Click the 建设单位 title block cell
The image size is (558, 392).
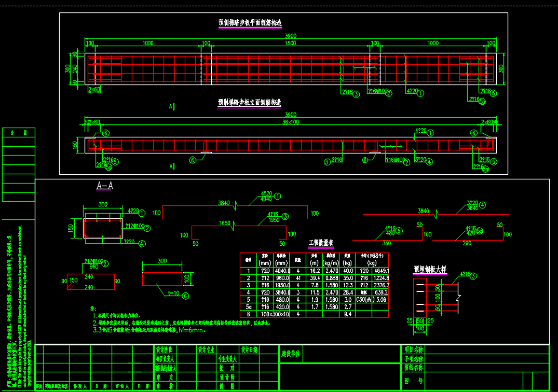[x=291, y=355]
